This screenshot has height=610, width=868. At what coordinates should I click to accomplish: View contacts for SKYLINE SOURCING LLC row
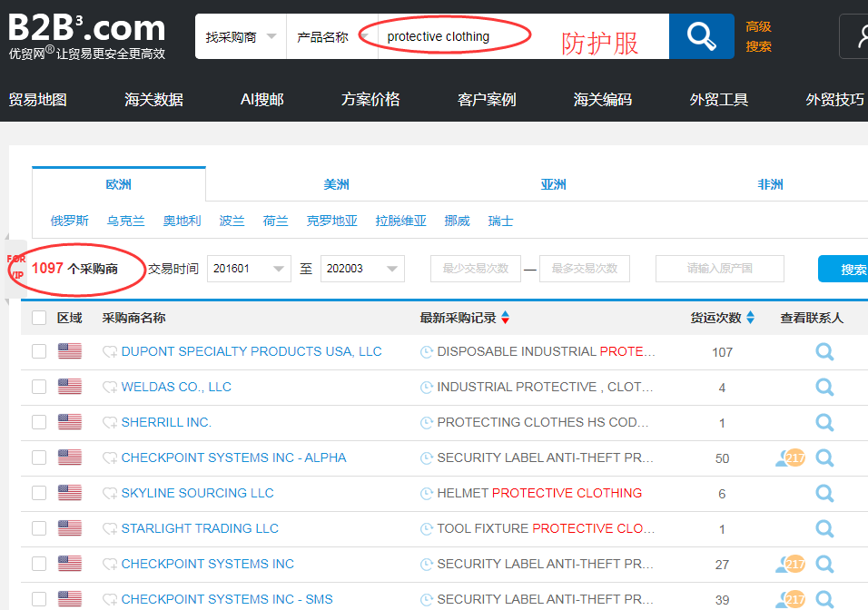(824, 493)
